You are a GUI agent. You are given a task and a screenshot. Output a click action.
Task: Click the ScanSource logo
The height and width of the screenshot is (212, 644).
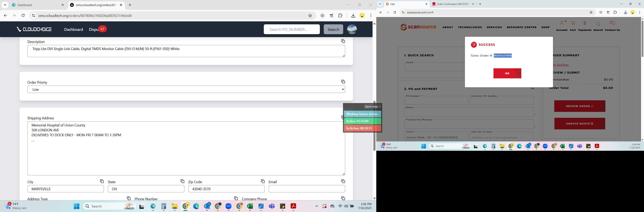pos(418,27)
